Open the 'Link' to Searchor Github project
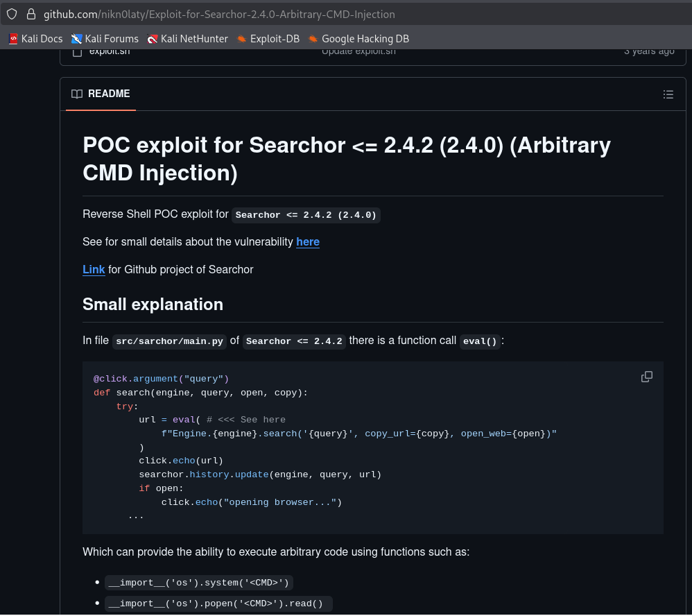This screenshot has width=692, height=616. click(x=94, y=270)
